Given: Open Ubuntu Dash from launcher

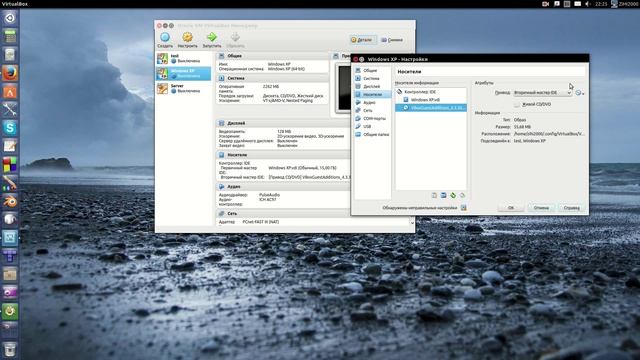Looking at the screenshot, I should tap(10, 18).
